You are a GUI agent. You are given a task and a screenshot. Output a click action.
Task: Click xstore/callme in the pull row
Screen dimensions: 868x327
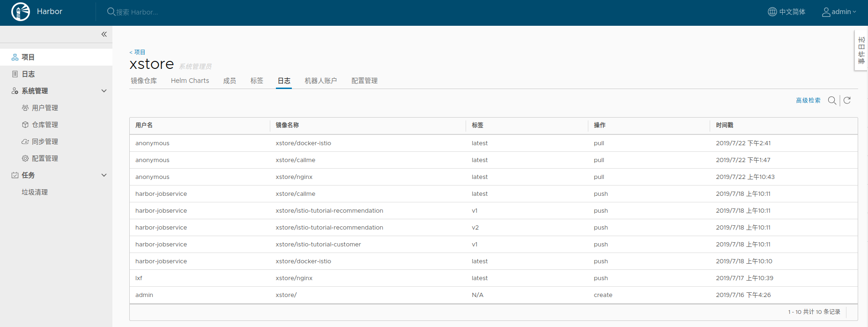[295, 160]
